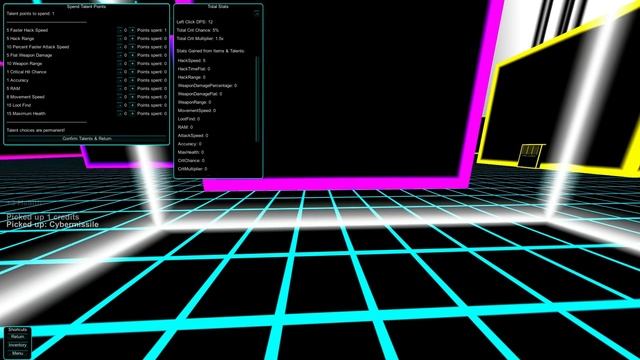Click plus next to Accuracy talent

pyautogui.click(x=132, y=80)
